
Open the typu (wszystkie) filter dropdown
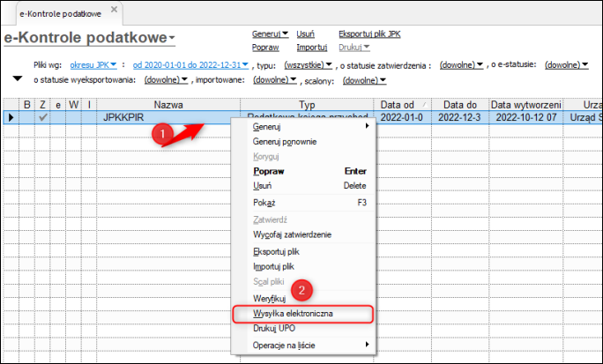(x=308, y=65)
